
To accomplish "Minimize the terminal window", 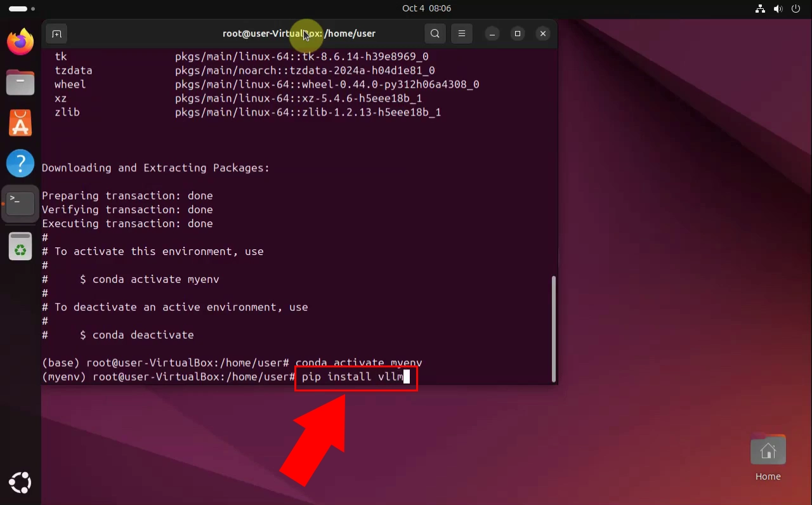I will click(493, 34).
